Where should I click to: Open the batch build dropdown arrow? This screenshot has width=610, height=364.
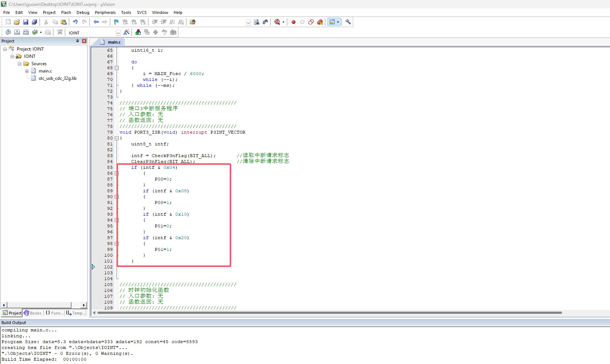coord(41,32)
